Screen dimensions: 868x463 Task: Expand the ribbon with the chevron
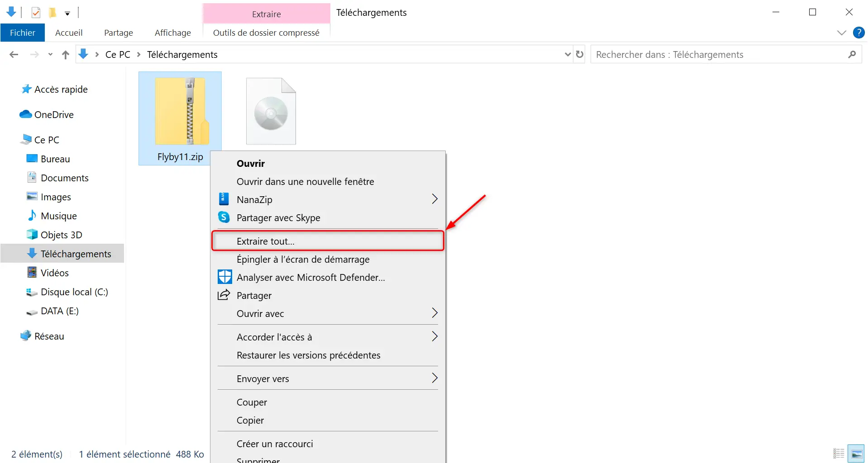coord(841,33)
